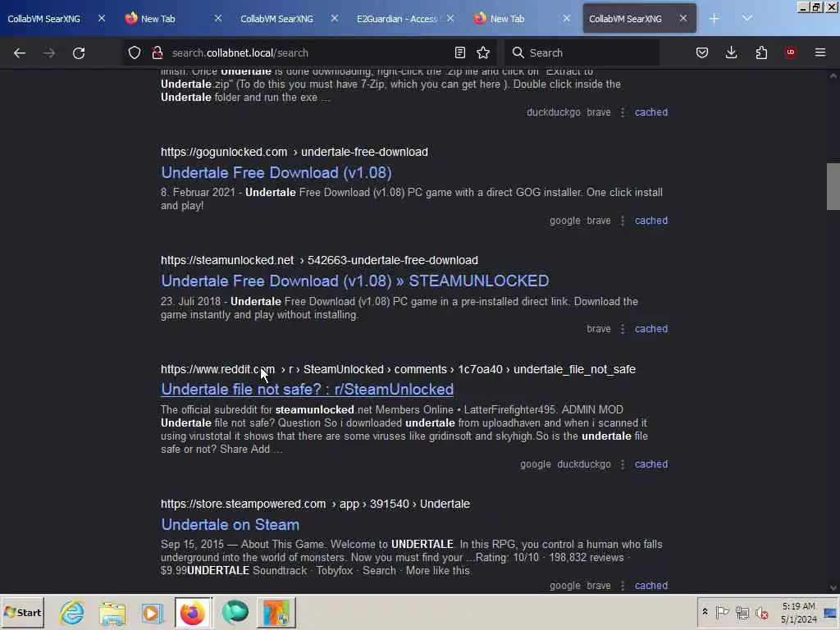Viewport: 840px width, 630px height.
Task: Click the scrollbar up arrow
Action: [x=833, y=76]
